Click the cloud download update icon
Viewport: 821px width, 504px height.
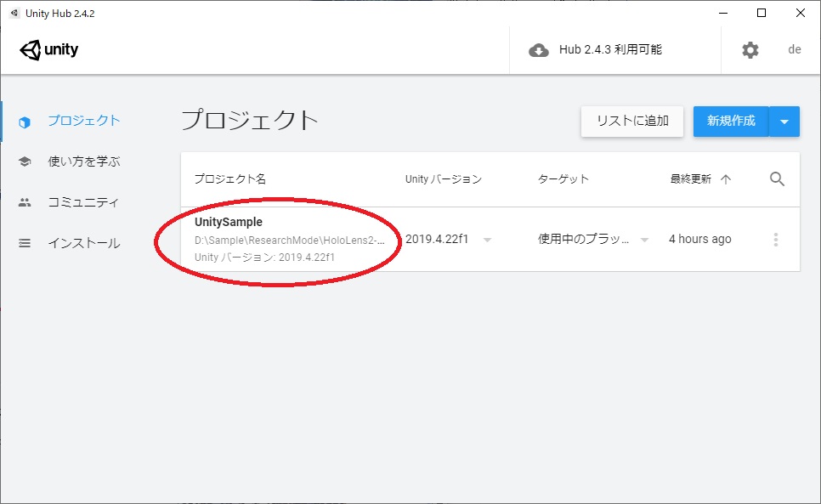538,50
